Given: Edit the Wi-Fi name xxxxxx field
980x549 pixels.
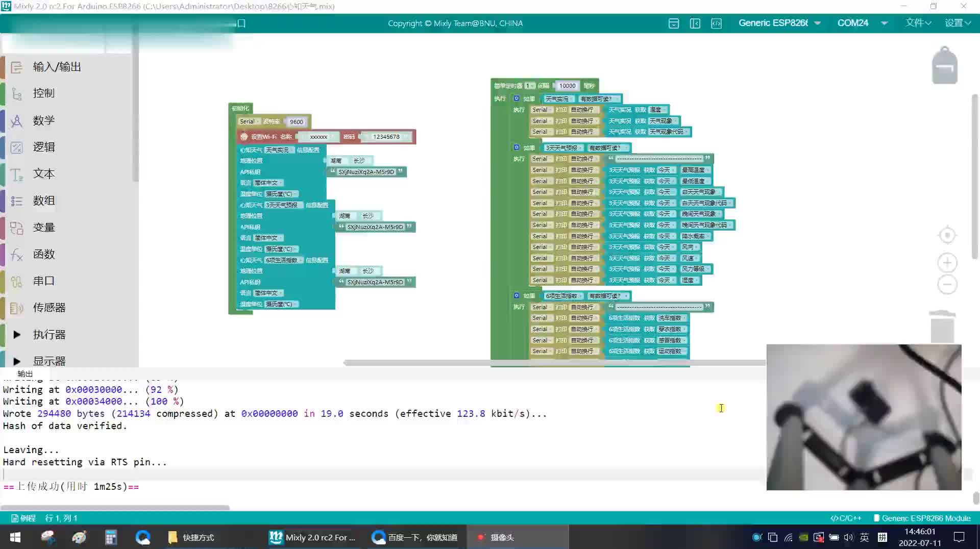Looking at the screenshot, I should point(318,137).
